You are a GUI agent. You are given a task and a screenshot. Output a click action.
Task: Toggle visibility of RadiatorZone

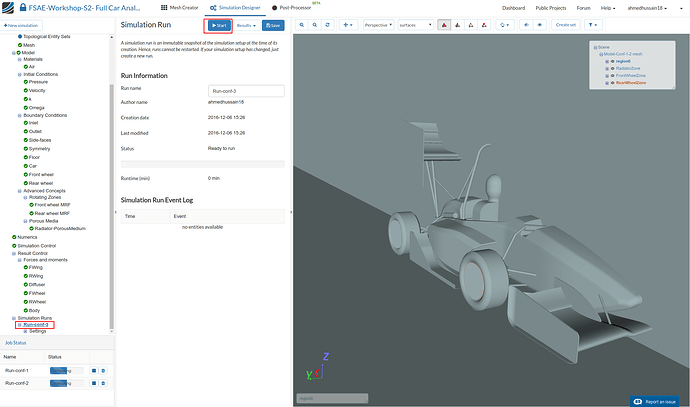click(x=610, y=68)
